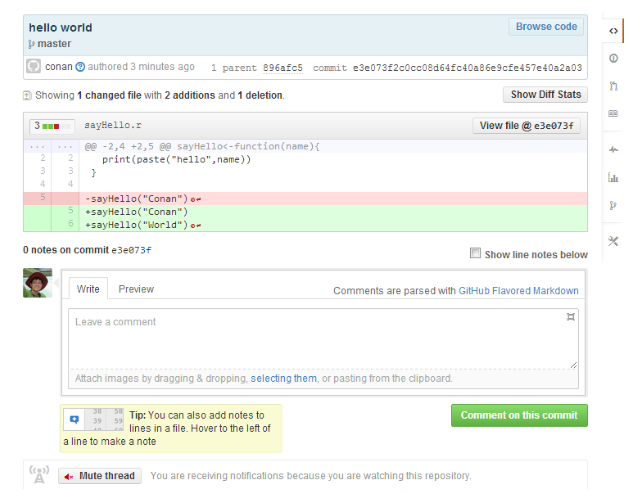Open the Graphs bar chart sidebar icon
Viewport: 628px width, 494px height.
coord(613,178)
